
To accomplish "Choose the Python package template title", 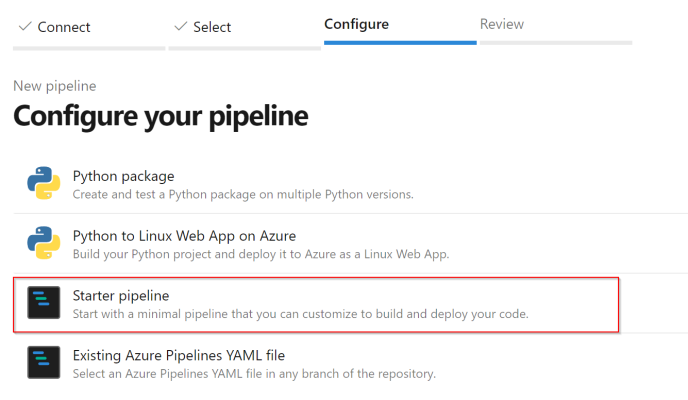I will pos(123,176).
